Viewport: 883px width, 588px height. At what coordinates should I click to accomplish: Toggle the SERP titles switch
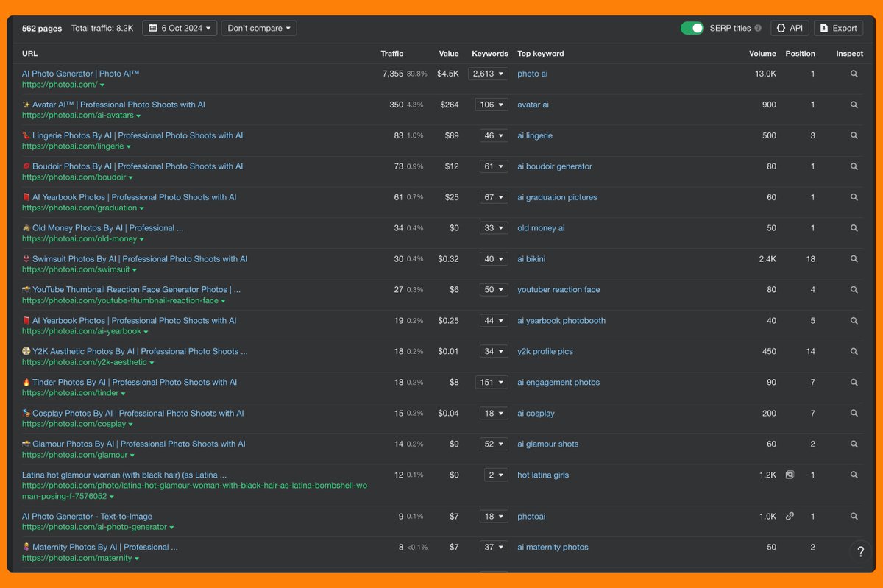pyautogui.click(x=692, y=28)
